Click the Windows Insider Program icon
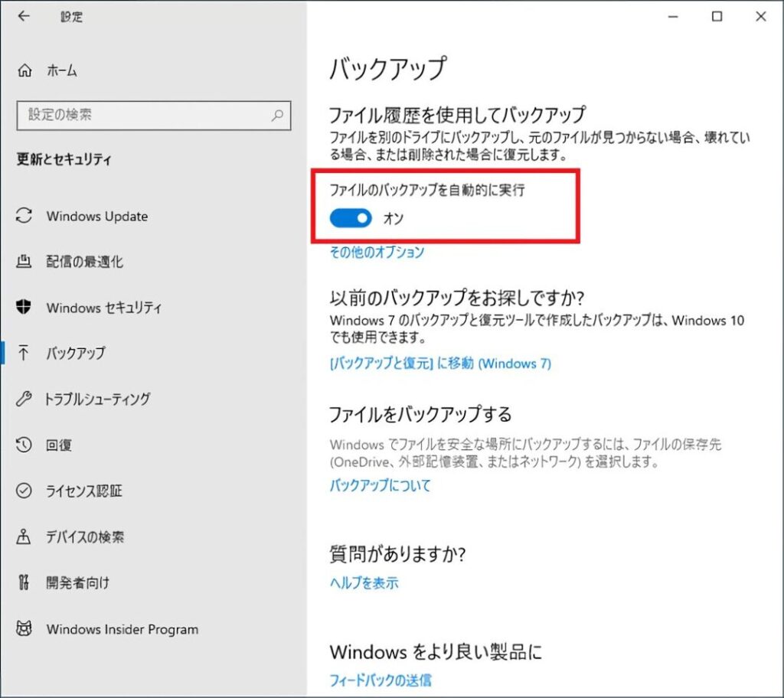This screenshot has width=784, height=698. point(24,629)
